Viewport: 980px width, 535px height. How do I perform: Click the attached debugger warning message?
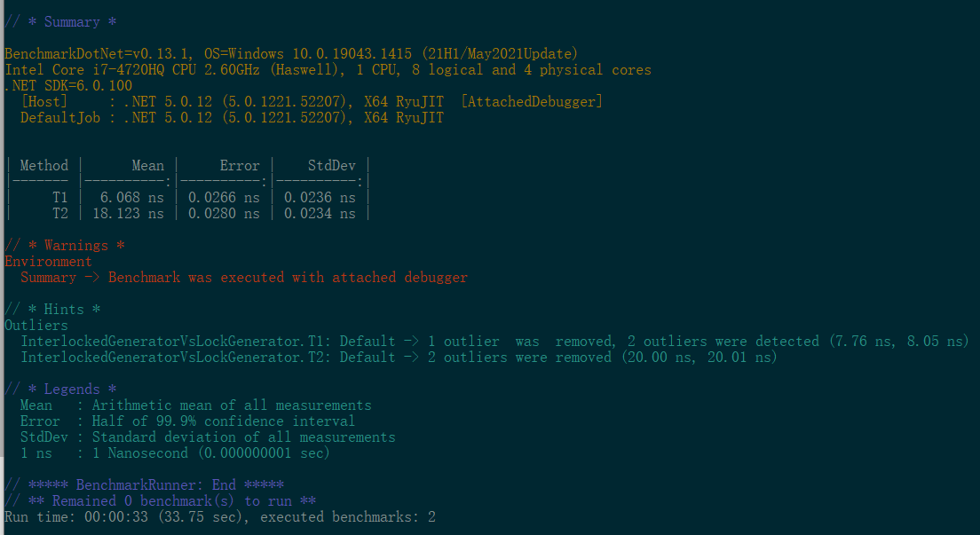(288, 278)
